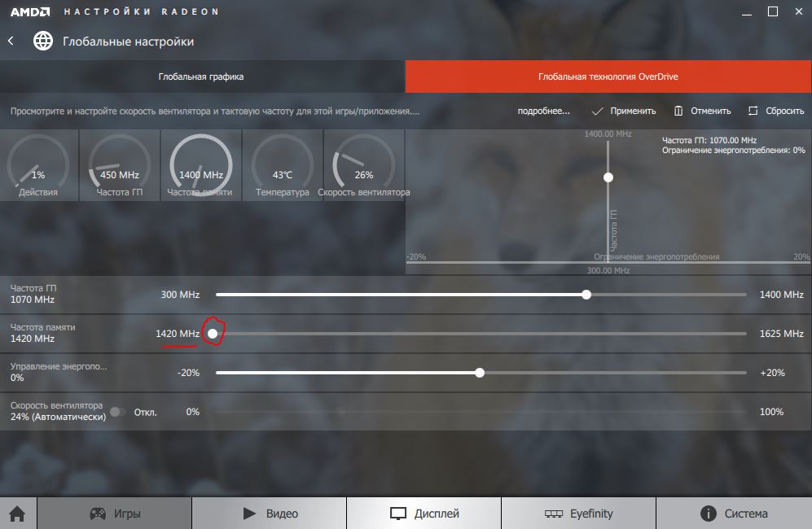The height and width of the screenshot is (529, 812).
Task: Switch to Глобальная технология OverDrive tab
Action: (x=608, y=77)
